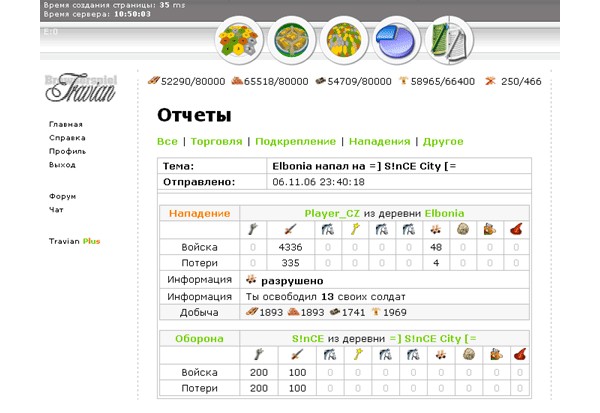Click the loot crop value 1969

click(x=395, y=312)
